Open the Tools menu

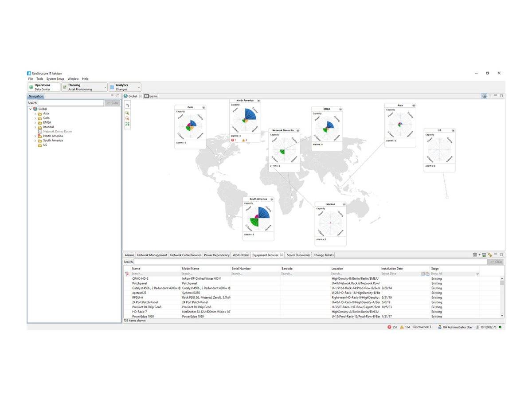[39, 78]
